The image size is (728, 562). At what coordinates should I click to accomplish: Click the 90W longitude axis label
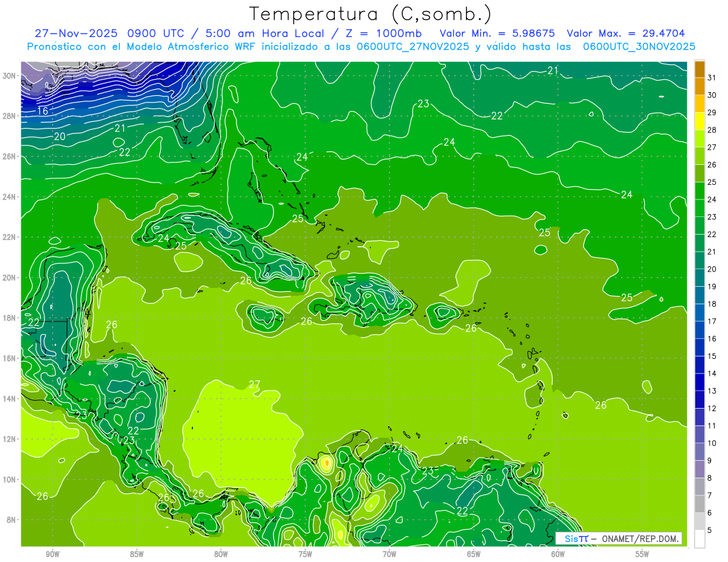click(x=52, y=554)
